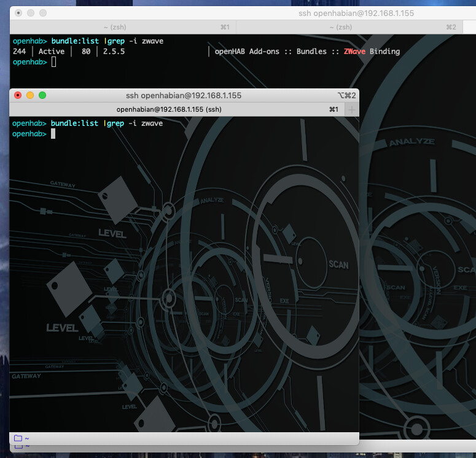Minimize the front terminal with yellow button
The height and width of the screenshot is (458, 476).
(x=30, y=95)
